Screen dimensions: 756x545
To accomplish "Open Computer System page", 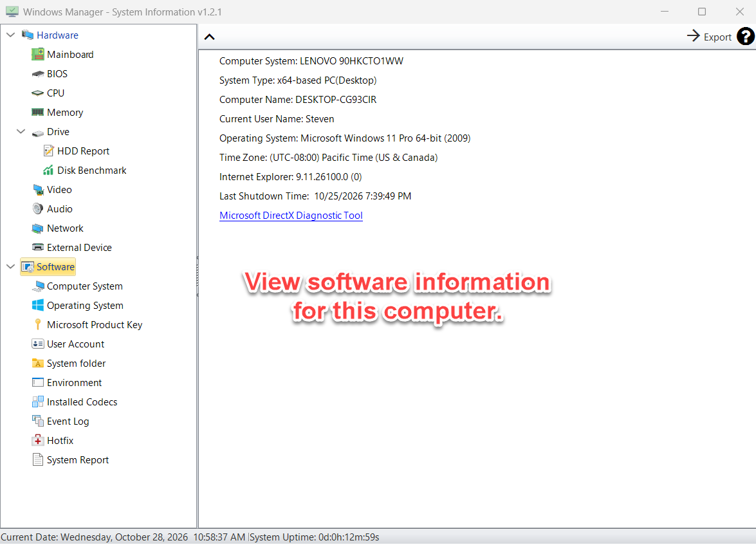I will point(85,286).
